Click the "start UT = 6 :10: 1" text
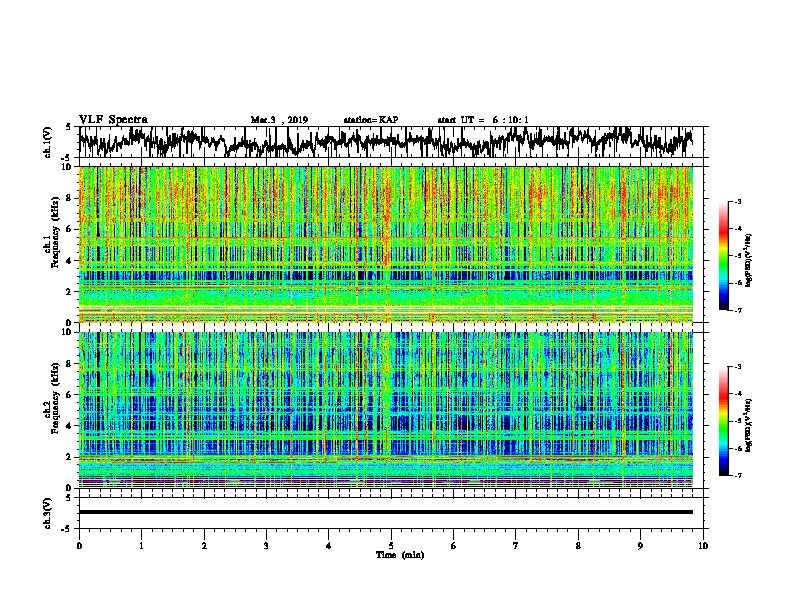Viewport: 792px width, 612px height. (483, 120)
